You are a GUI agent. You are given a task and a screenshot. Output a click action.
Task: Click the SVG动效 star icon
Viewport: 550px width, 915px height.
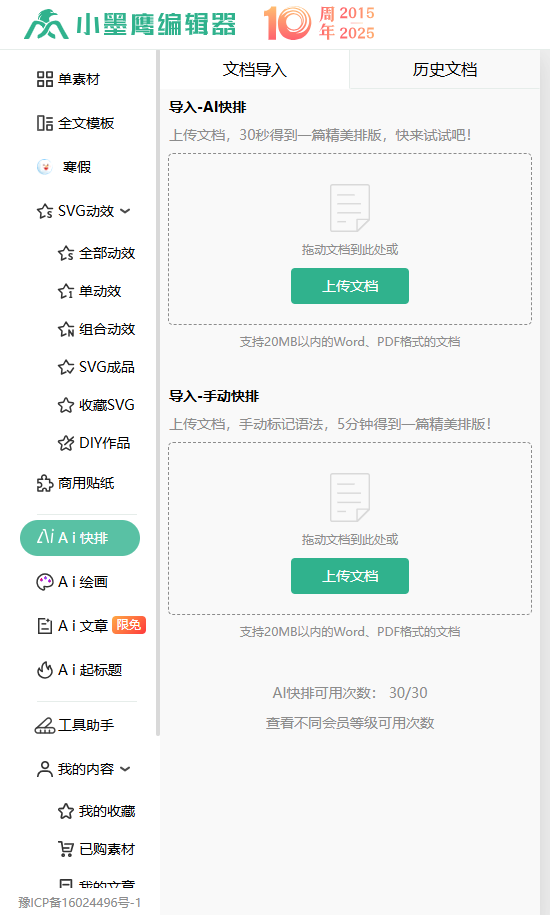pos(45,211)
